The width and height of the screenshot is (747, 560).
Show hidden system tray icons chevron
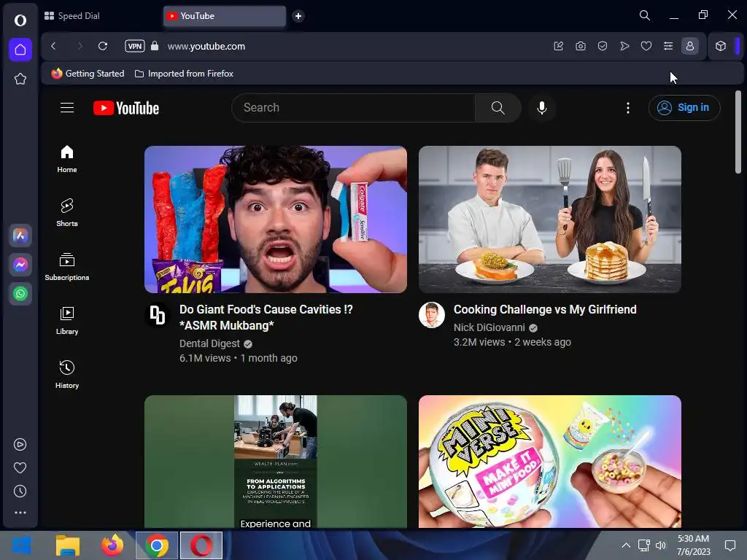pos(626,545)
